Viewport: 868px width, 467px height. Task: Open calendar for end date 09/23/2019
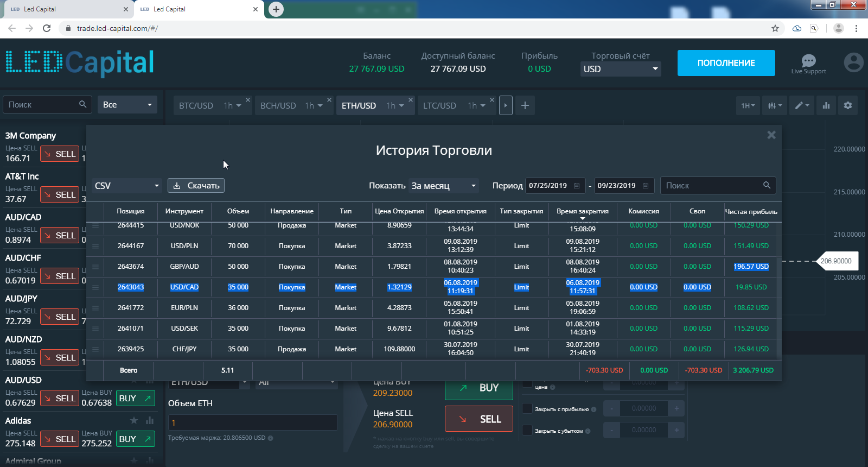point(646,186)
